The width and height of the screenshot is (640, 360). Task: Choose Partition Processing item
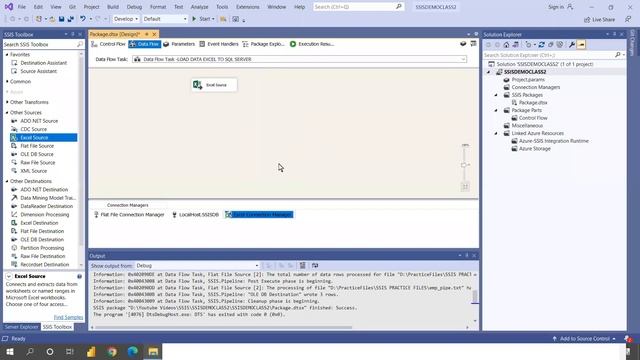[x=42, y=248]
